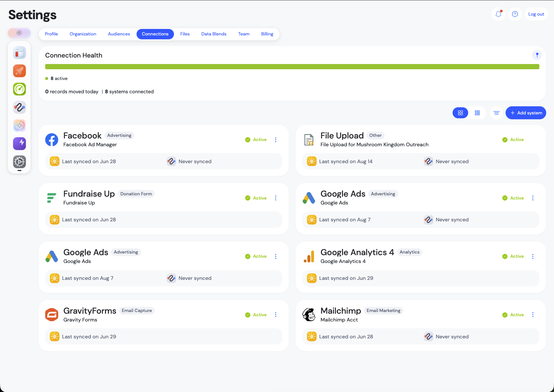Click the Add system button
The height and width of the screenshot is (392, 554).
pyautogui.click(x=526, y=113)
